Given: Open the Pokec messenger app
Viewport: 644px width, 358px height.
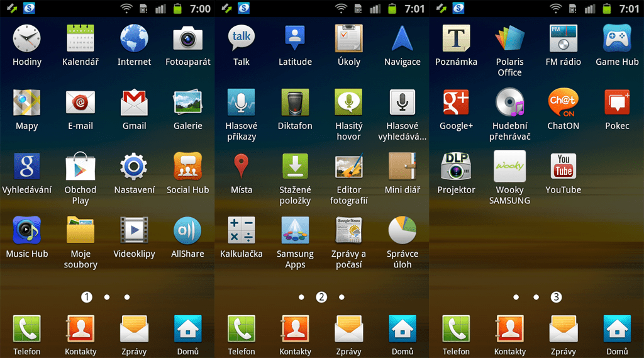Looking at the screenshot, I should click(x=617, y=103).
